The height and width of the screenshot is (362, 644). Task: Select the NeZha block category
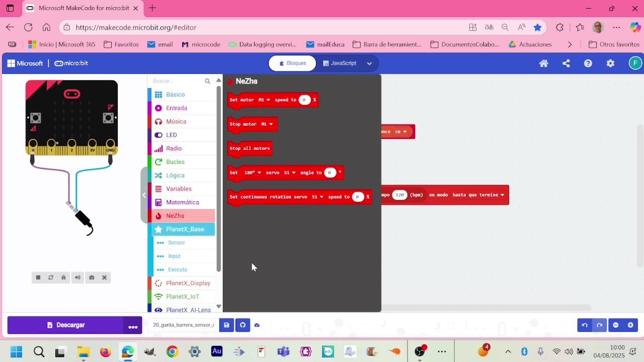181,216
